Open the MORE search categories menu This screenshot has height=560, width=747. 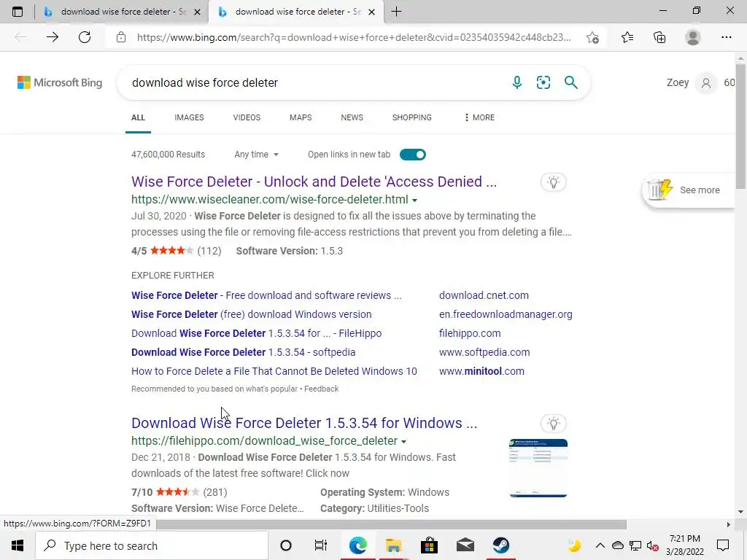(479, 117)
